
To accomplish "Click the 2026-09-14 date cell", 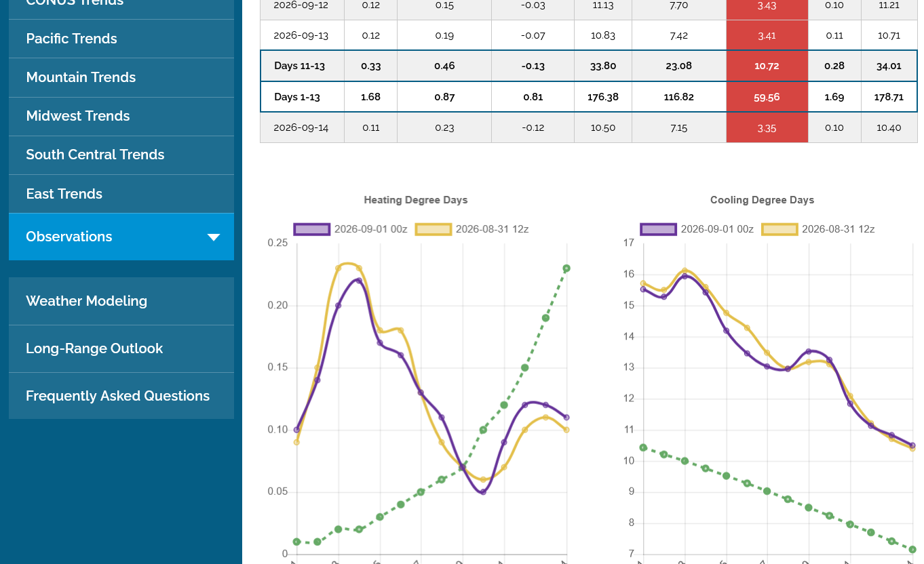I will [x=302, y=127].
